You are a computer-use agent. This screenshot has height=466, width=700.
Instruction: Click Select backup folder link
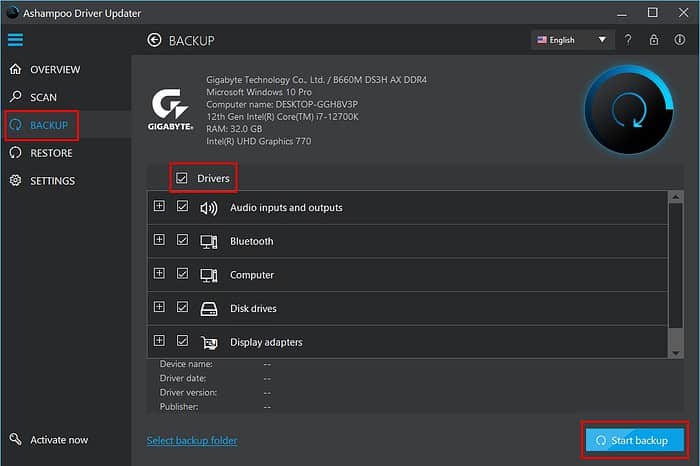192,441
